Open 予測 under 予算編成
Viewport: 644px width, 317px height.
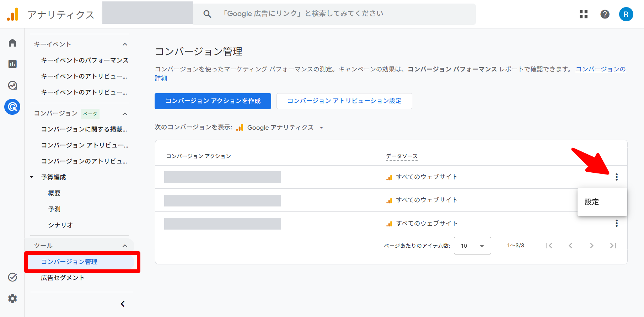54,209
